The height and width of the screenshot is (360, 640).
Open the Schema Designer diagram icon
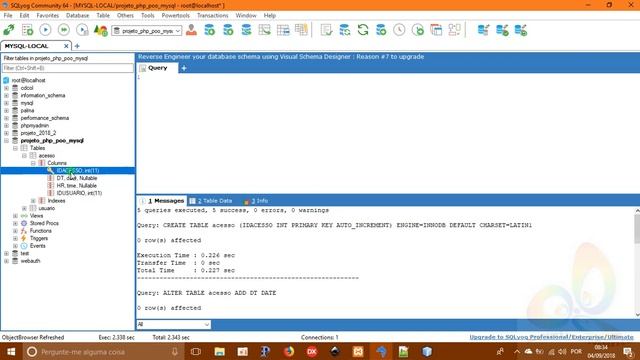[454, 30]
